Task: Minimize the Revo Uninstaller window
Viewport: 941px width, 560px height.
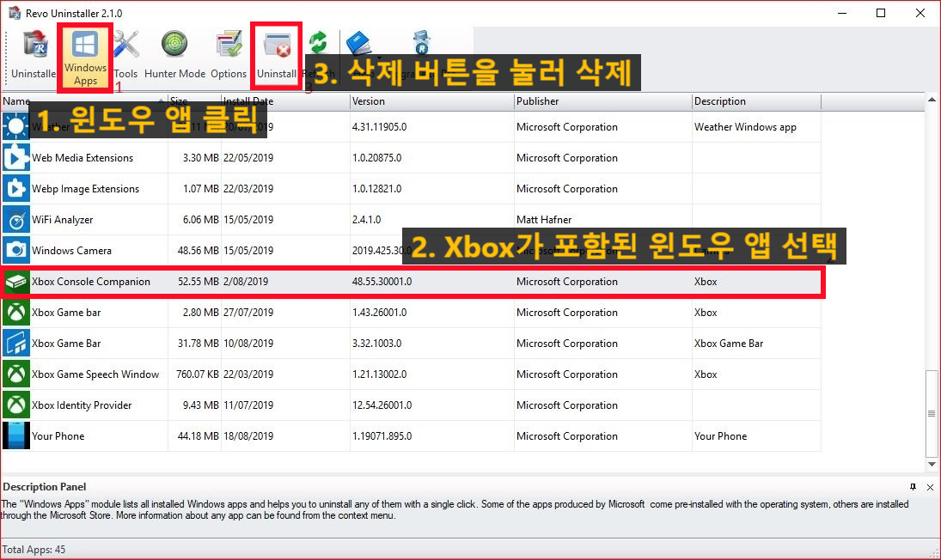Action: pos(842,13)
